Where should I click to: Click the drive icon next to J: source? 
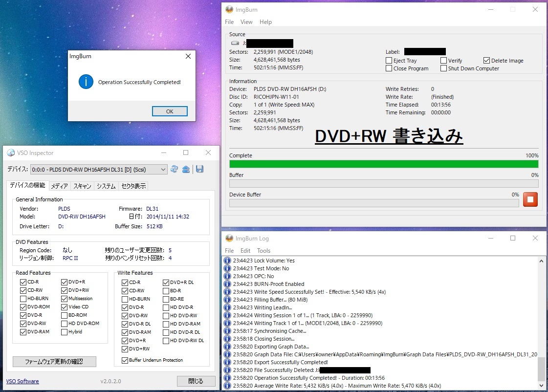click(x=235, y=43)
